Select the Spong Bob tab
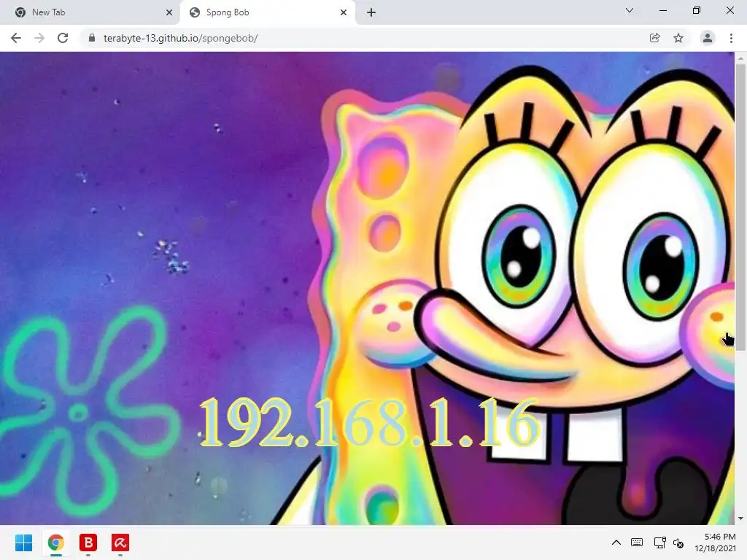The width and height of the screenshot is (747, 560). pos(267,12)
